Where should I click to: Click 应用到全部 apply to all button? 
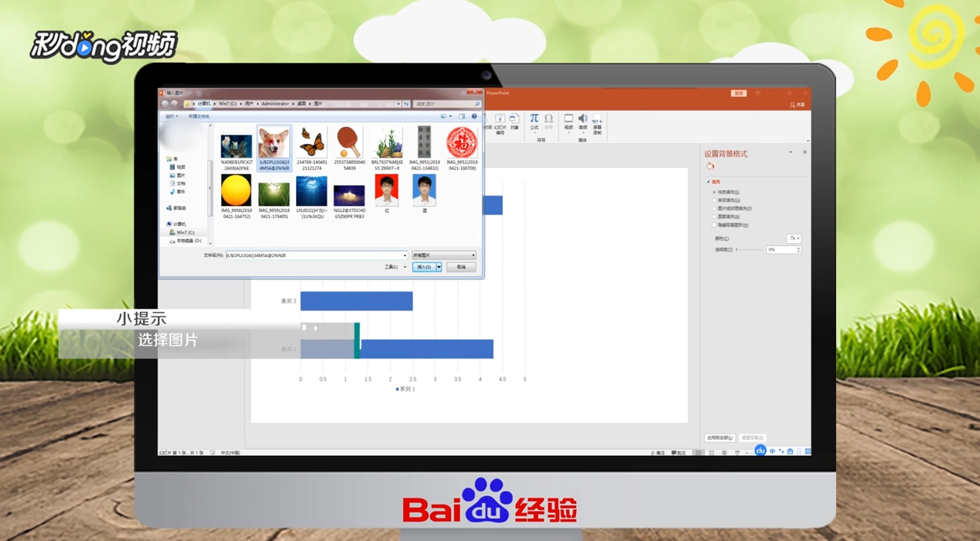pos(719,438)
